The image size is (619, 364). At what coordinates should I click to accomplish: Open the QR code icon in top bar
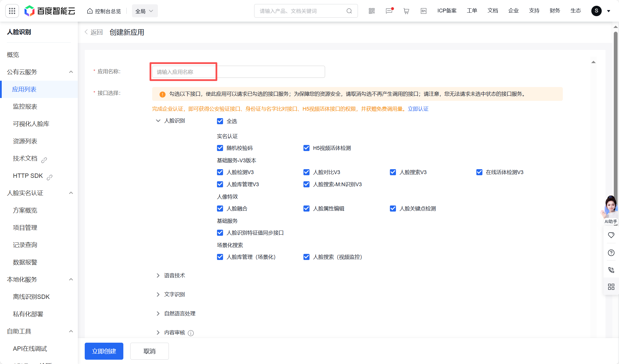(x=371, y=11)
